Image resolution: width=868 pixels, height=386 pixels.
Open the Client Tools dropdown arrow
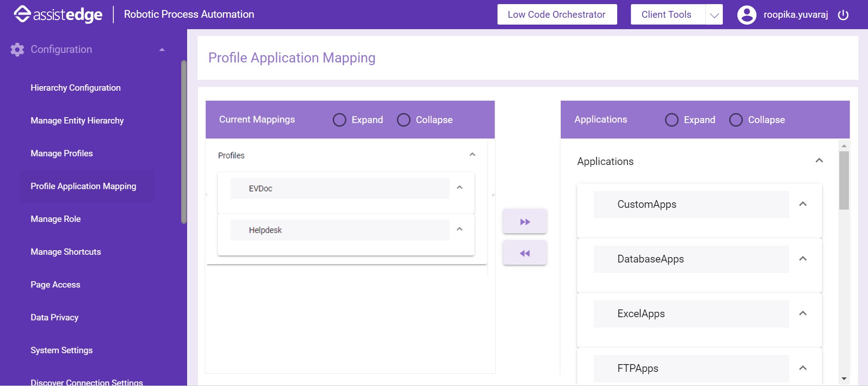(714, 15)
